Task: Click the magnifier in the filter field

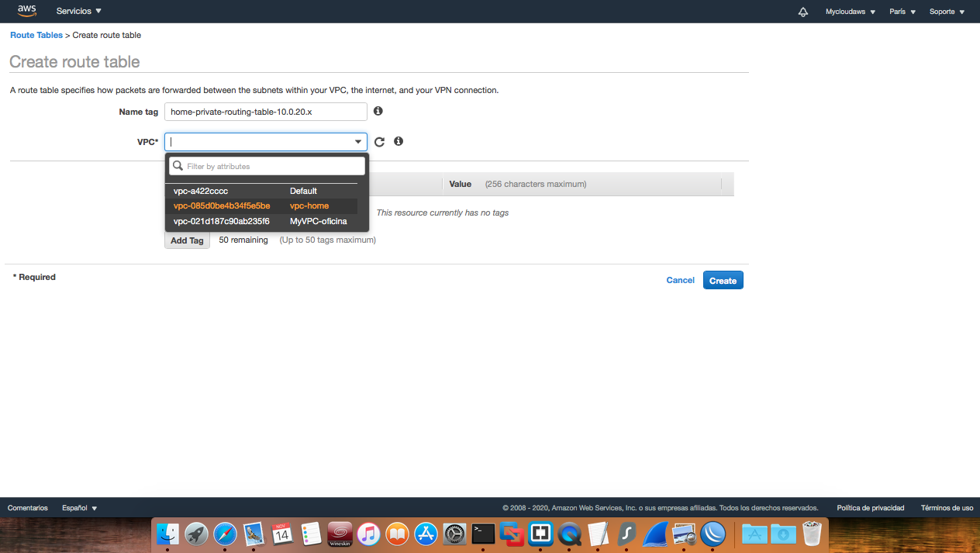Action: click(178, 165)
